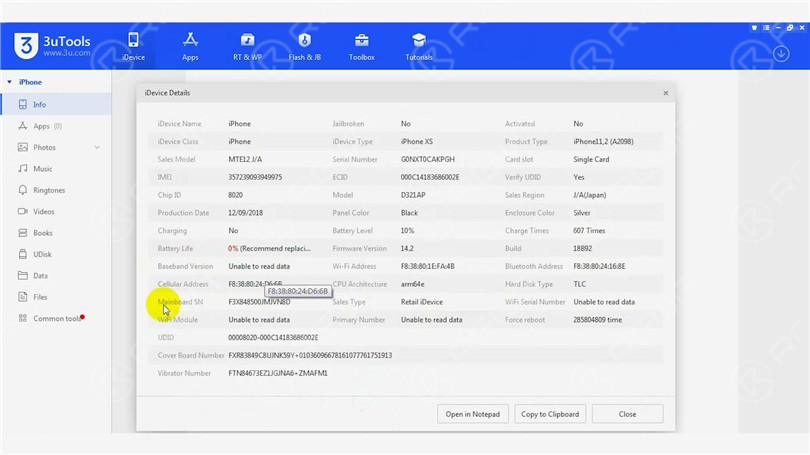Click the Sales Model value MTE12 J/A
Screen dimensions: 810x455
click(245, 159)
